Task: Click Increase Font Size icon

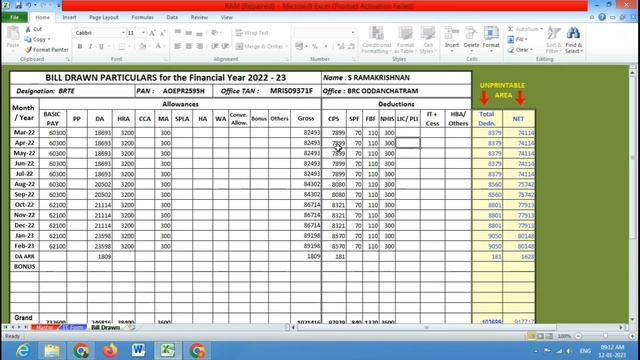Action: point(152,33)
